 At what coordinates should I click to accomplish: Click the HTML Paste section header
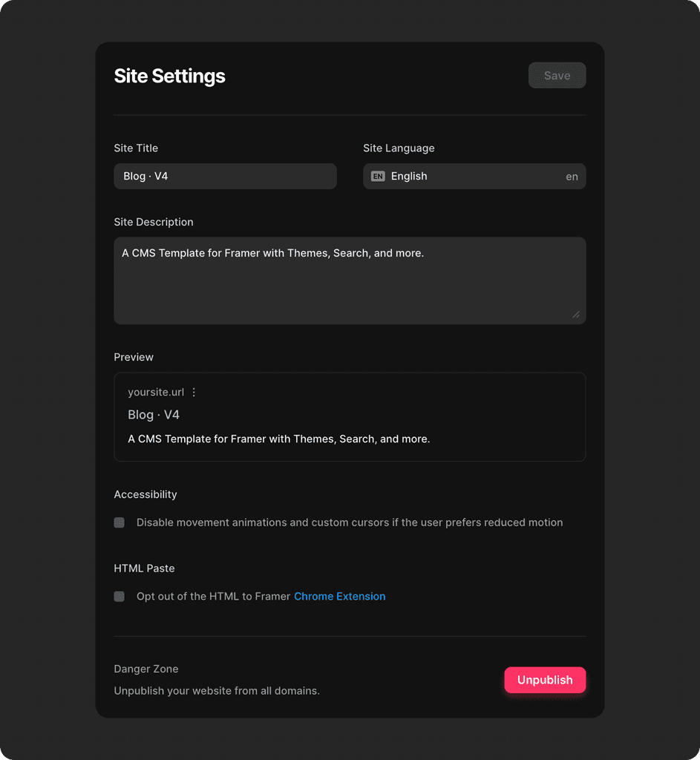point(144,568)
